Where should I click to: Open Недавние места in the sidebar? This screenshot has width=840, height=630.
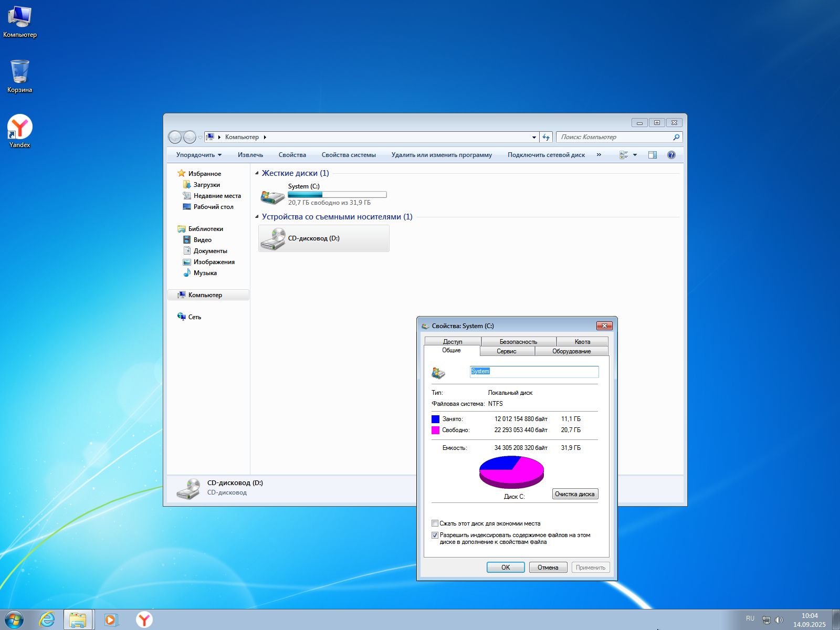pyautogui.click(x=212, y=196)
